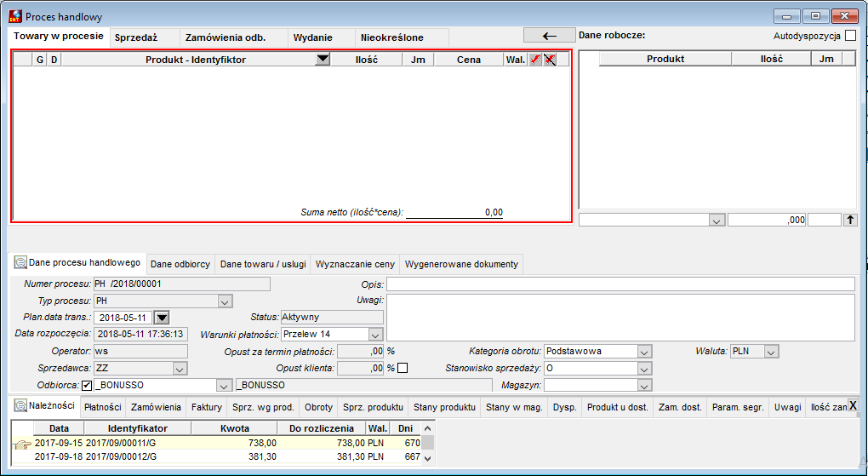Switch to the Dysp. tab
The width and height of the screenshot is (868, 476).
565,407
